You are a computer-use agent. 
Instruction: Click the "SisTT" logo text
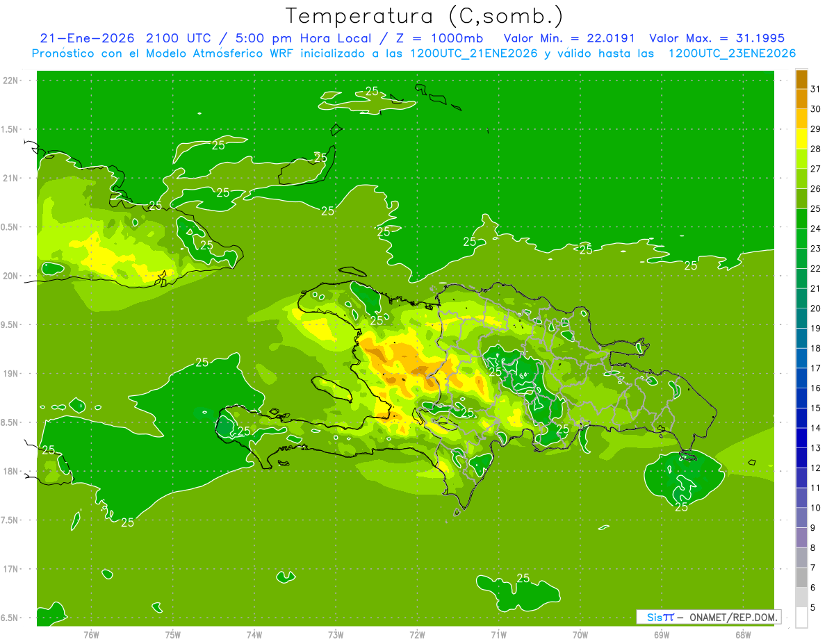(x=660, y=617)
